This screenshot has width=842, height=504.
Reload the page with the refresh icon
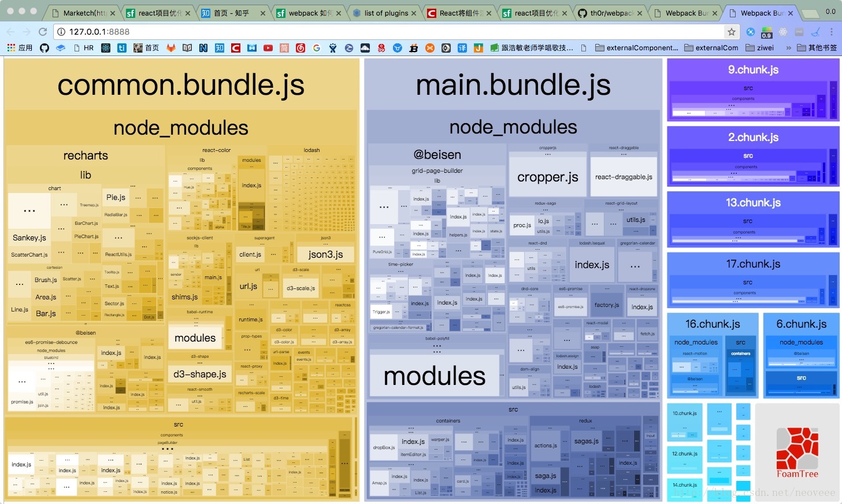43,32
